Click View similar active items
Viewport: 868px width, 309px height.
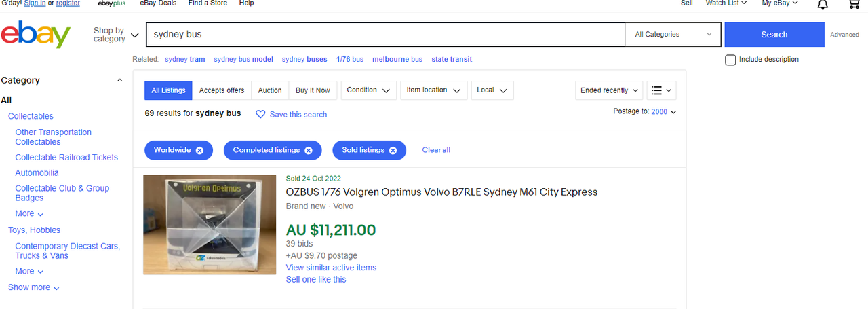point(331,268)
